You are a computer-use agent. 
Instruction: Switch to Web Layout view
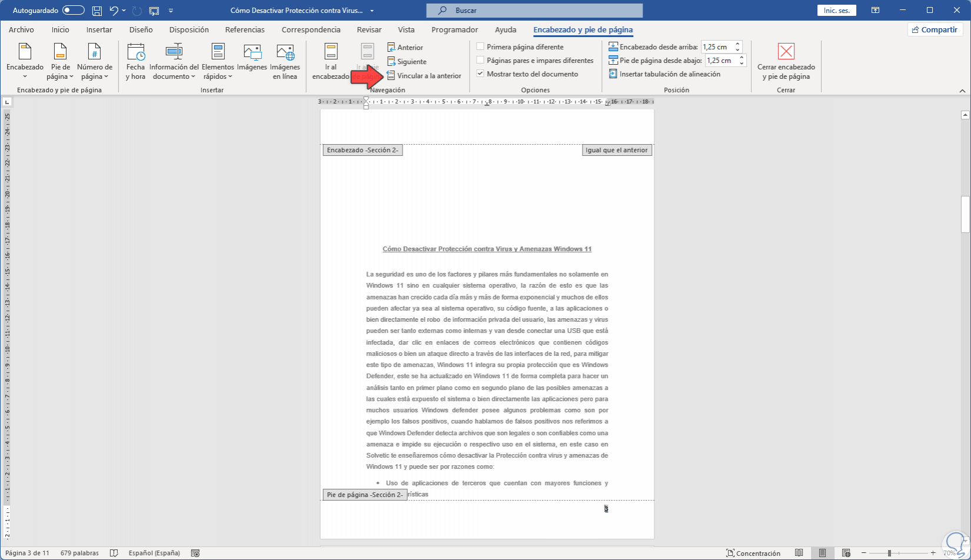coord(846,553)
